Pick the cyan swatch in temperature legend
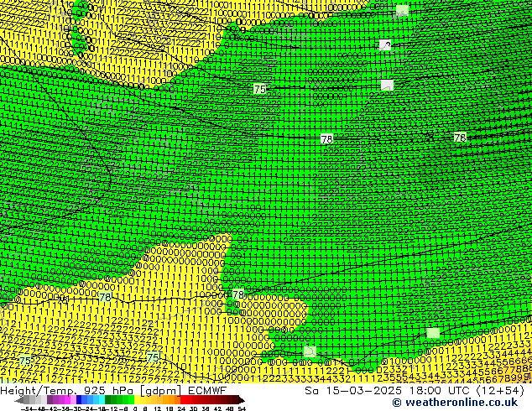Screen dimensions: 532x411 102,399
